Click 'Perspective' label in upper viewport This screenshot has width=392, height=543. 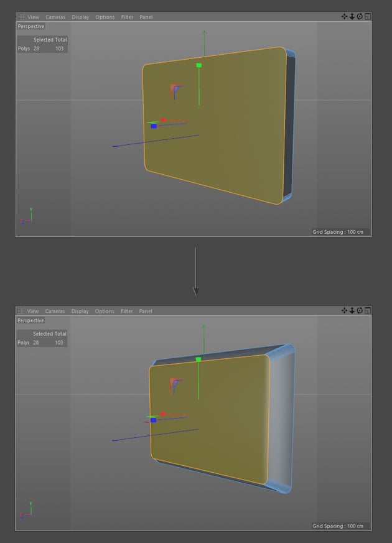31,26
